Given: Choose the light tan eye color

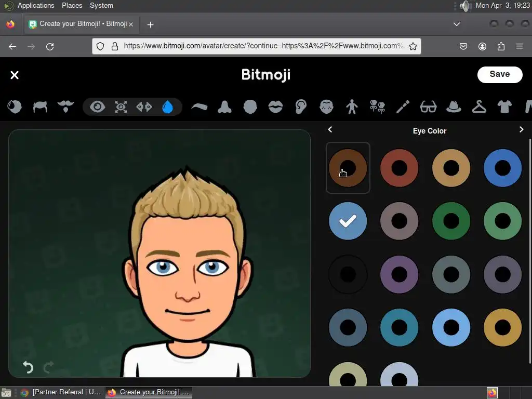Looking at the screenshot, I should 451,168.
